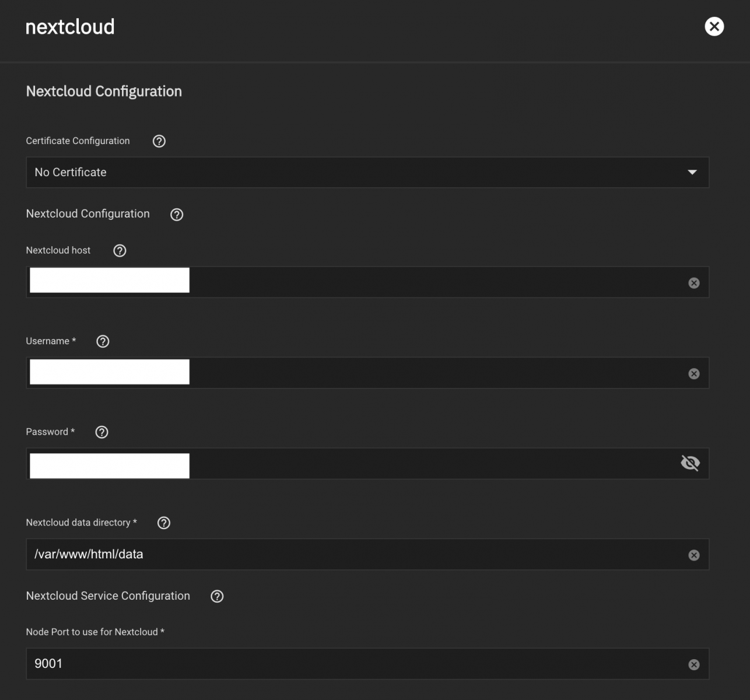Click the /var/www/html/data directory field

point(350,555)
